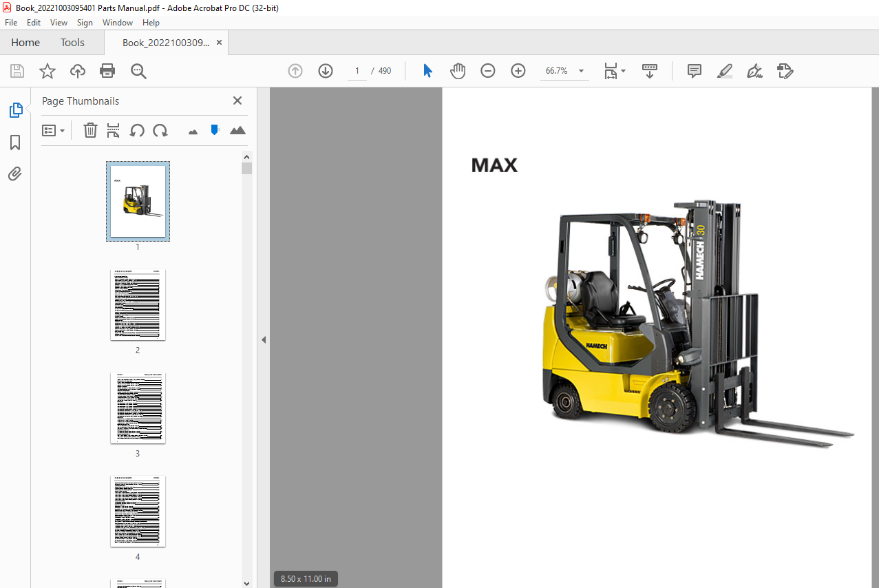
Task: Open the Bookmarks panel
Action: pyautogui.click(x=15, y=143)
